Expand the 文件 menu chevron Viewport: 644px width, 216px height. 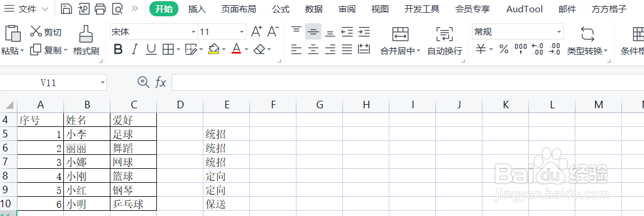tap(45, 9)
